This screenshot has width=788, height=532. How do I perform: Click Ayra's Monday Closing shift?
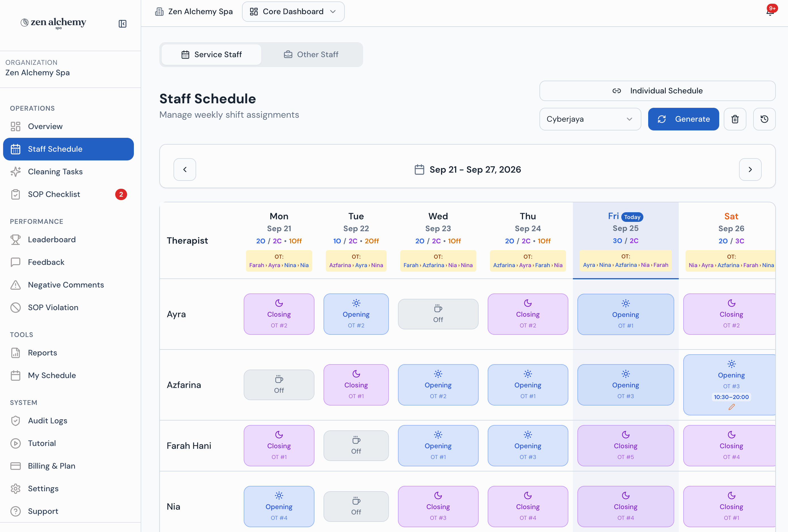[279, 314]
